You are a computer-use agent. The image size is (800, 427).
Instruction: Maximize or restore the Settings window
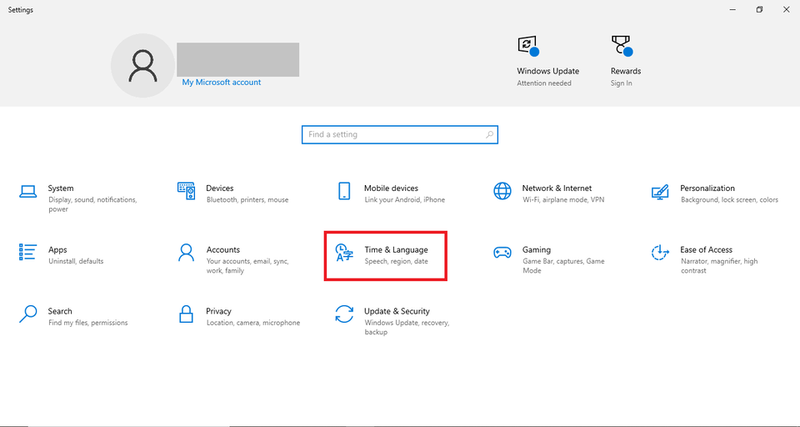pos(759,9)
